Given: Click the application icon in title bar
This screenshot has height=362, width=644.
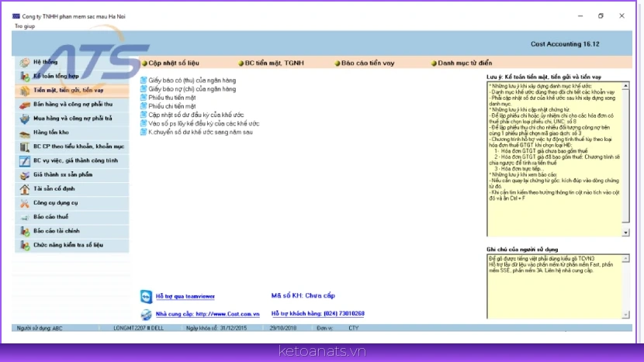Looking at the screenshot, I should tap(16, 16).
